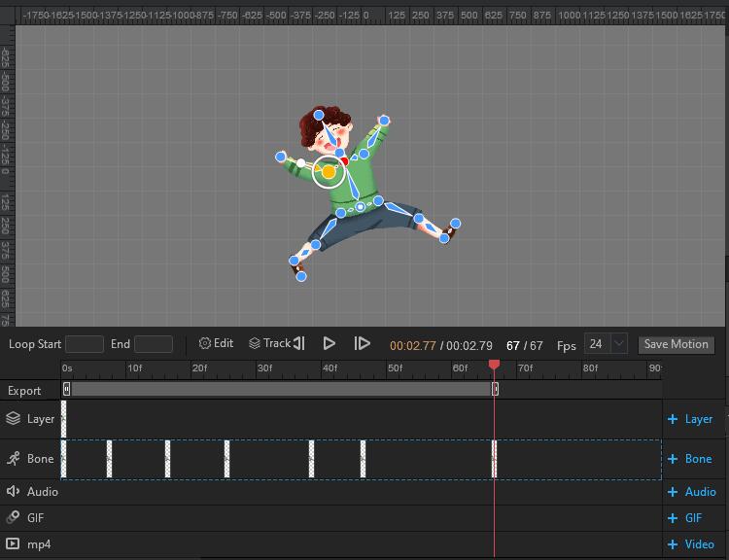
Task: Step to the previous frame
Action: click(299, 343)
